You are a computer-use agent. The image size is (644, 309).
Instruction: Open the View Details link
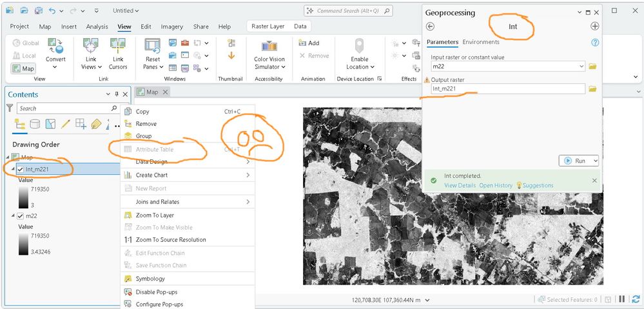pos(460,185)
